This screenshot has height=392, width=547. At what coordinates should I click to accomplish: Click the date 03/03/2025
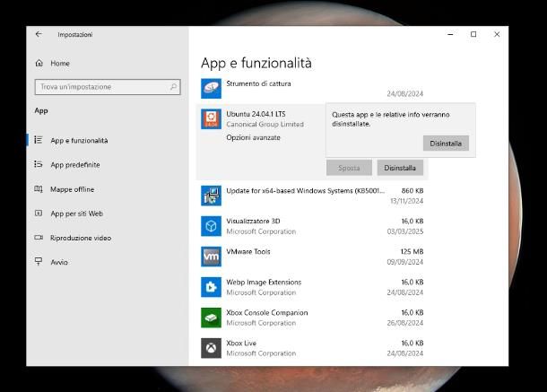point(405,231)
